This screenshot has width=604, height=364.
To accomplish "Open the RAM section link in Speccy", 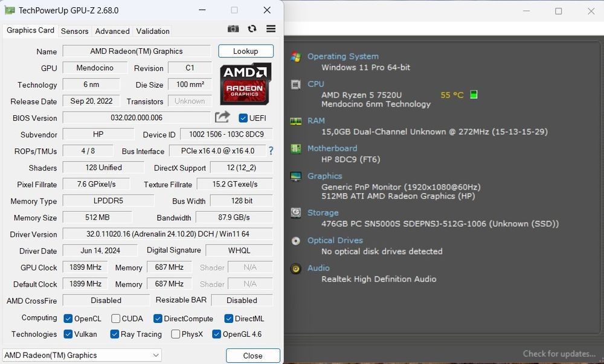I will [x=316, y=121].
